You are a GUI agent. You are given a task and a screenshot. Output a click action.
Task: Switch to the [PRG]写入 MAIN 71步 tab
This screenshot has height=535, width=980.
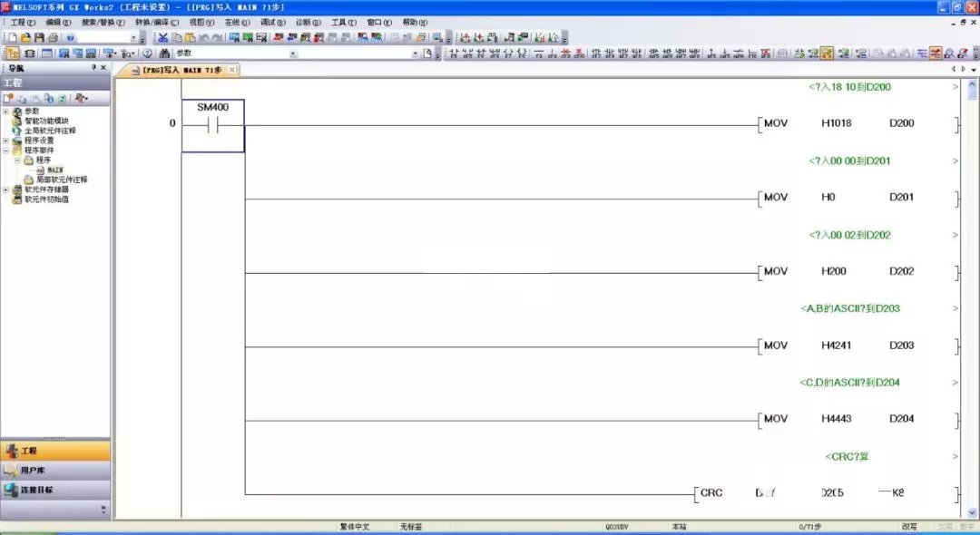pos(181,70)
